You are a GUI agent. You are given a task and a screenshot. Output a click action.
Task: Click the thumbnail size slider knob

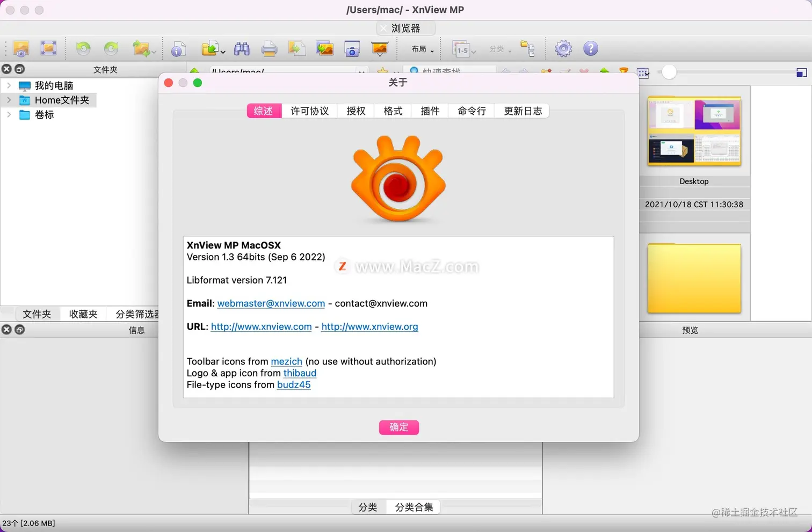click(x=669, y=72)
